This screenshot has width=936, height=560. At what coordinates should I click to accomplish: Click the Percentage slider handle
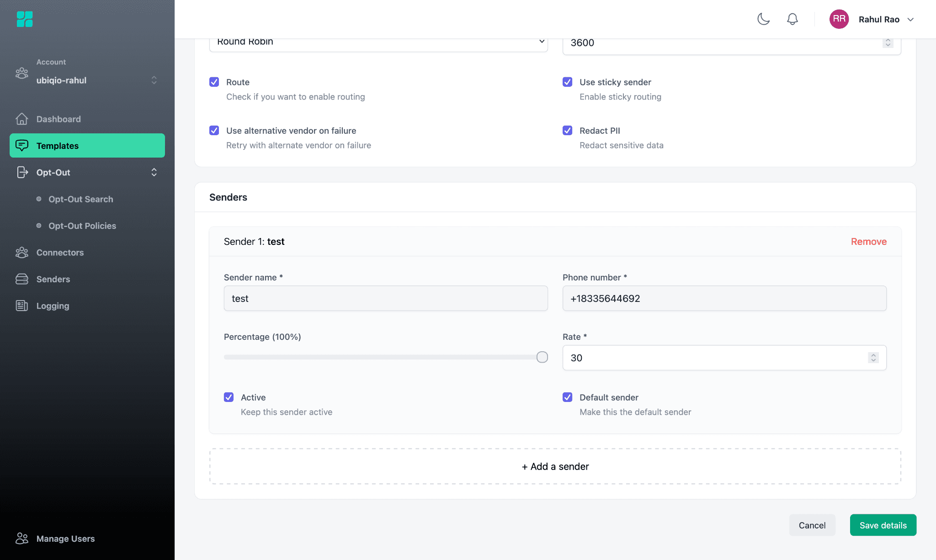point(542,357)
